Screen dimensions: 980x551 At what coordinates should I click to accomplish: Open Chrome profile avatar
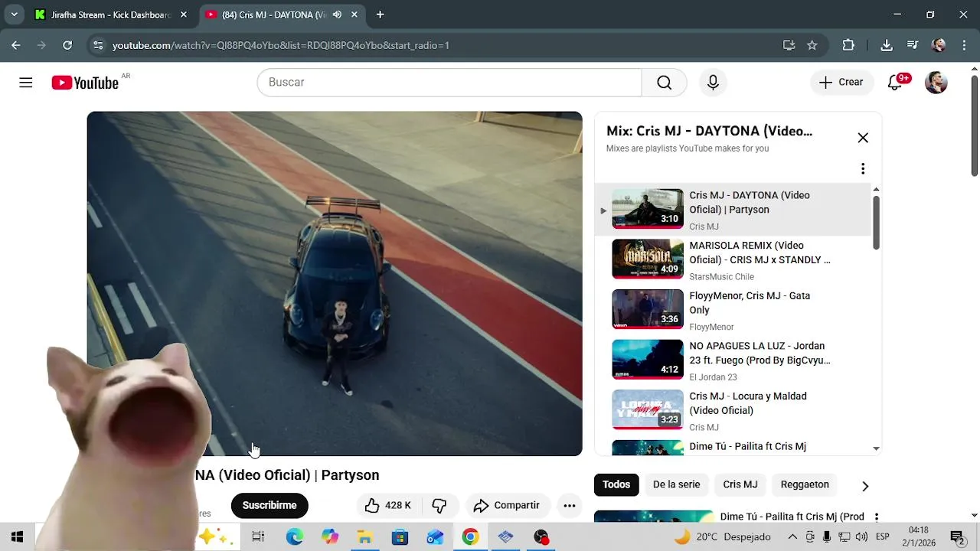(x=939, y=45)
